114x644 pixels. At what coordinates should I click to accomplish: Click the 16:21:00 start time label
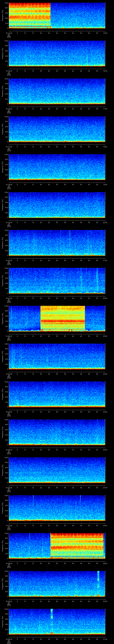(x=9, y=298)
